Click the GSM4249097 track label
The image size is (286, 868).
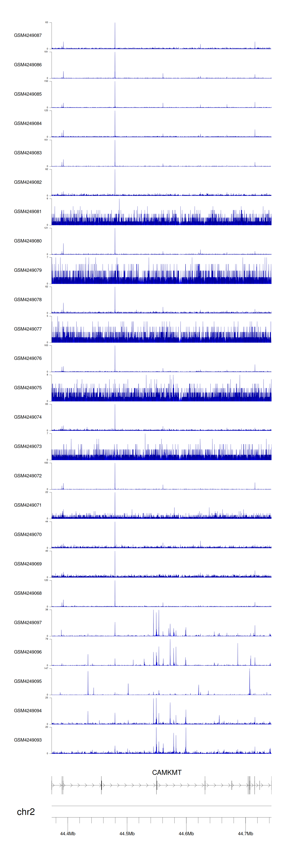coord(28,622)
